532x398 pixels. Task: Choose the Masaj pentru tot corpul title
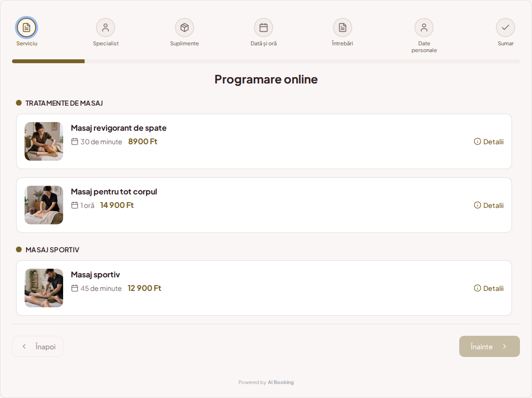(x=114, y=192)
